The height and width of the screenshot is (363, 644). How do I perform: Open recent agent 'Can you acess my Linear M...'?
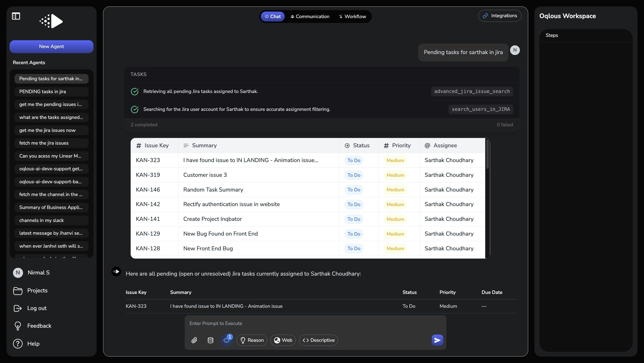click(x=51, y=156)
